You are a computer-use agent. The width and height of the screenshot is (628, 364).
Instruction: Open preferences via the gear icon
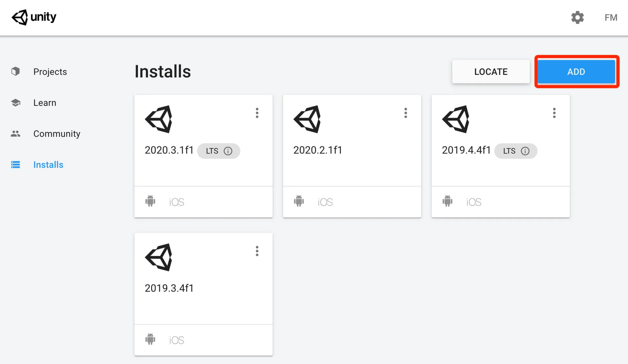[577, 17]
